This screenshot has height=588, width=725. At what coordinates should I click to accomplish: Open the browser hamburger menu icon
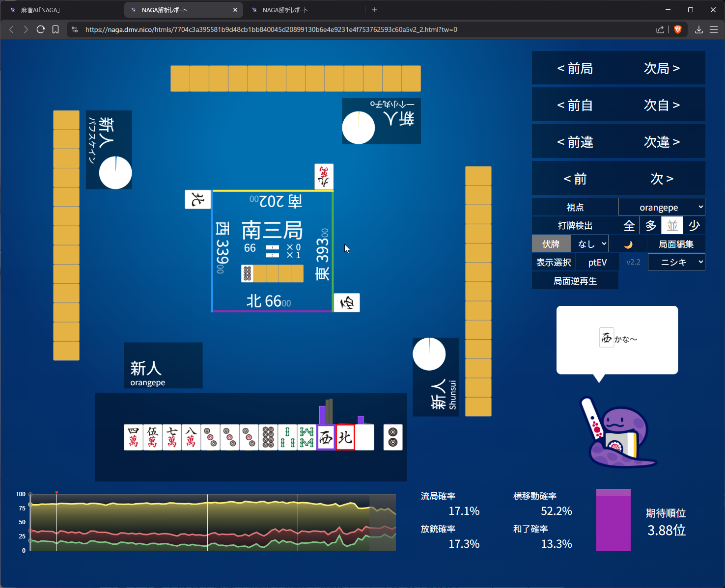click(x=714, y=29)
